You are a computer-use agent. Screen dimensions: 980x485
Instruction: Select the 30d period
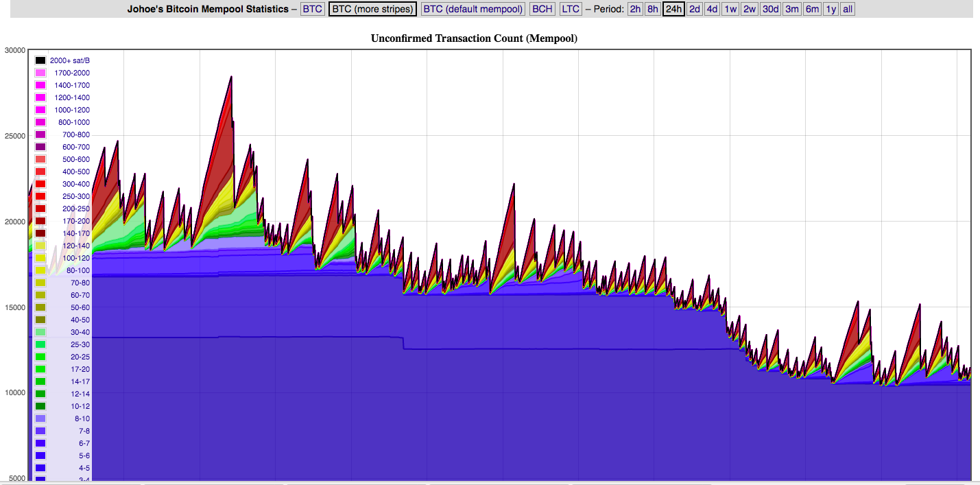click(770, 9)
